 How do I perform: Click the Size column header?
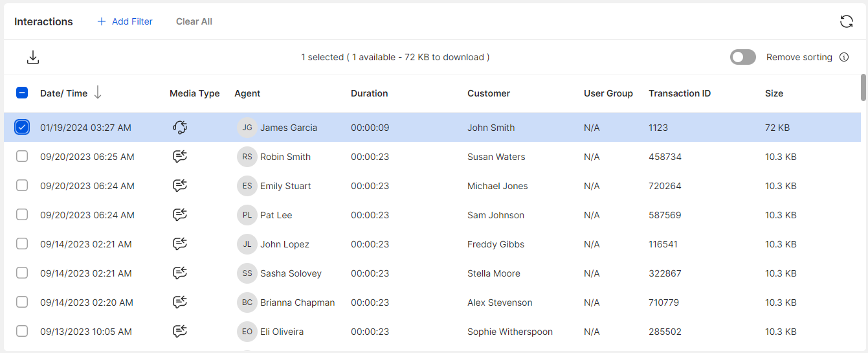tap(774, 93)
